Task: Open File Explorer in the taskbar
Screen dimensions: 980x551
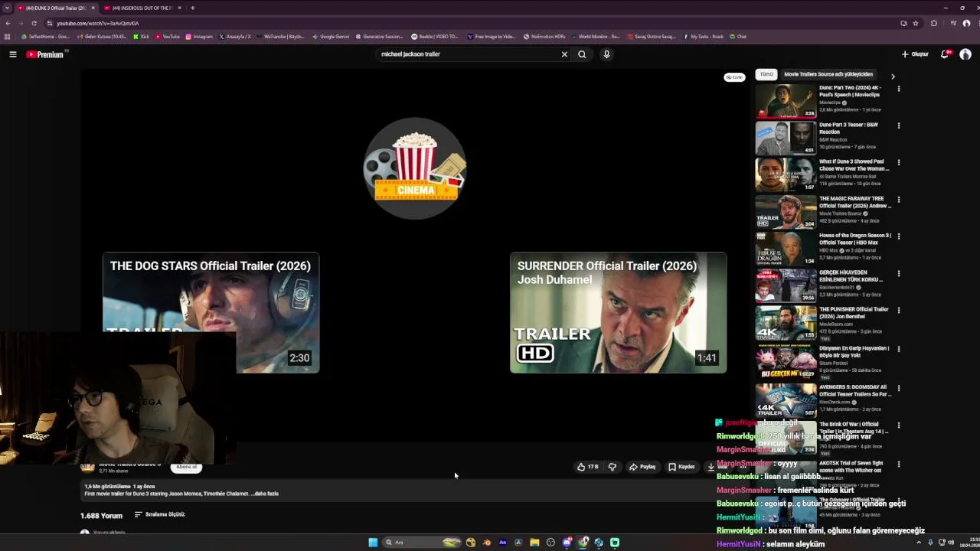Action: click(x=534, y=543)
